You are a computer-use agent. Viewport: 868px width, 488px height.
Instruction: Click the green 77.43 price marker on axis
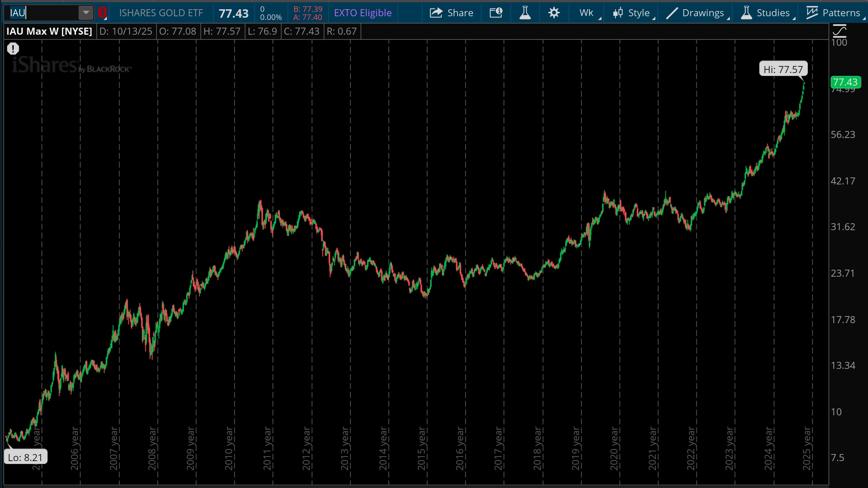[x=845, y=82]
